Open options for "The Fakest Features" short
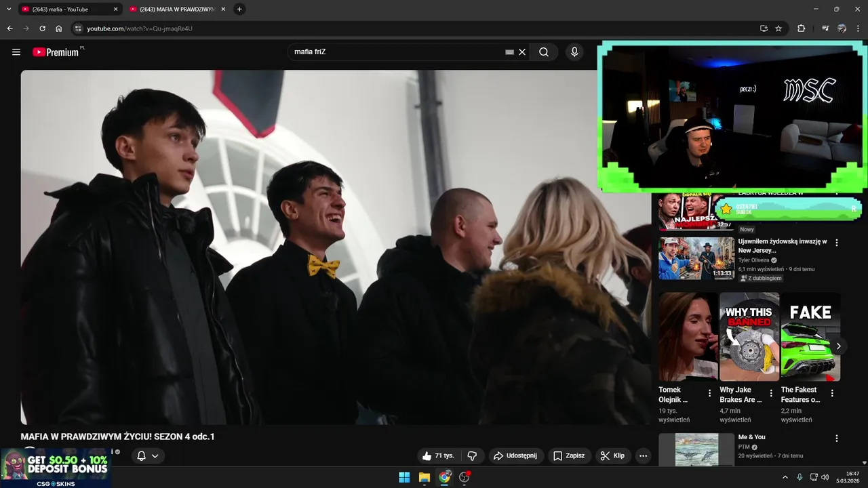868x488 pixels. (x=832, y=393)
